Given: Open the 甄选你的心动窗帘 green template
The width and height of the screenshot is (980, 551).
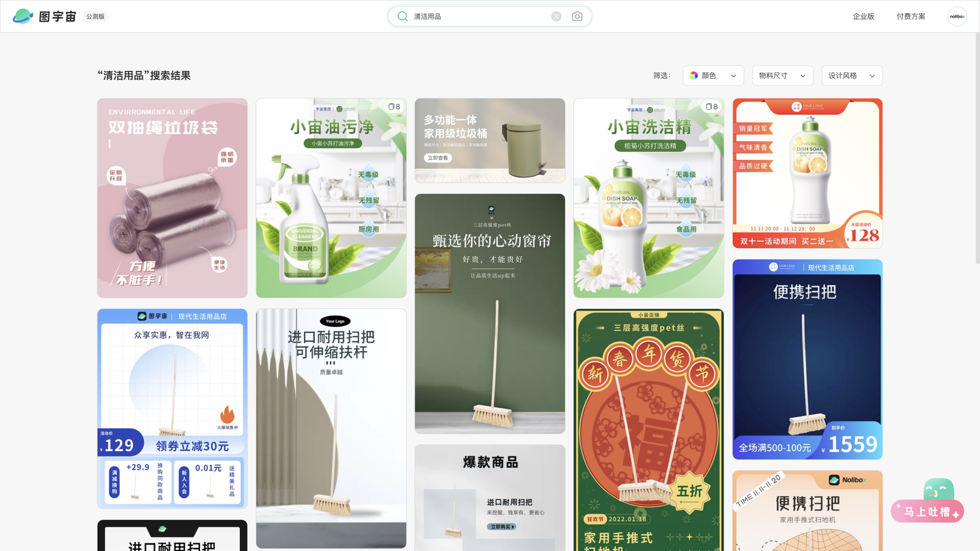Looking at the screenshot, I should [x=490, y=314].
